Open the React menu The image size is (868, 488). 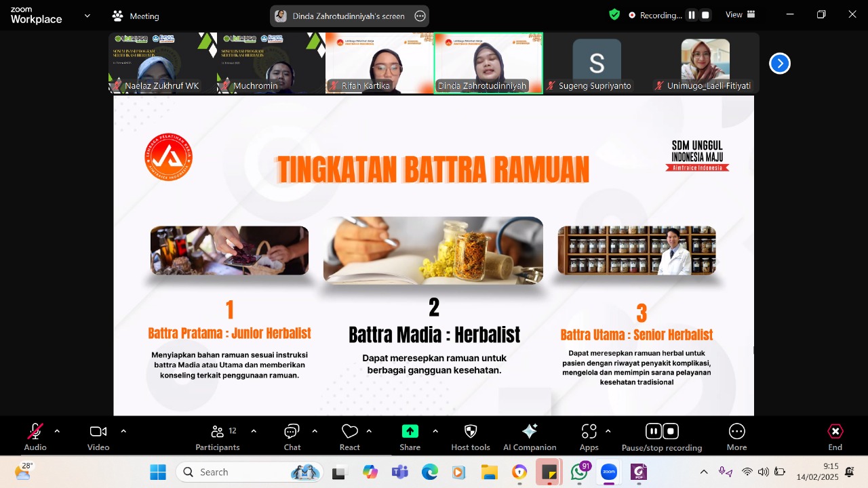click(350, 437)
